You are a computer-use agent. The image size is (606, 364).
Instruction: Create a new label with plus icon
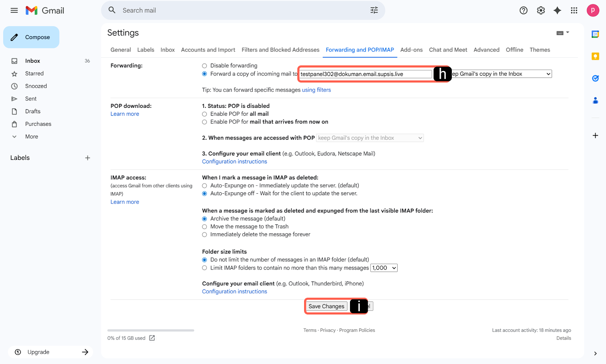click(x=87, y=158)
